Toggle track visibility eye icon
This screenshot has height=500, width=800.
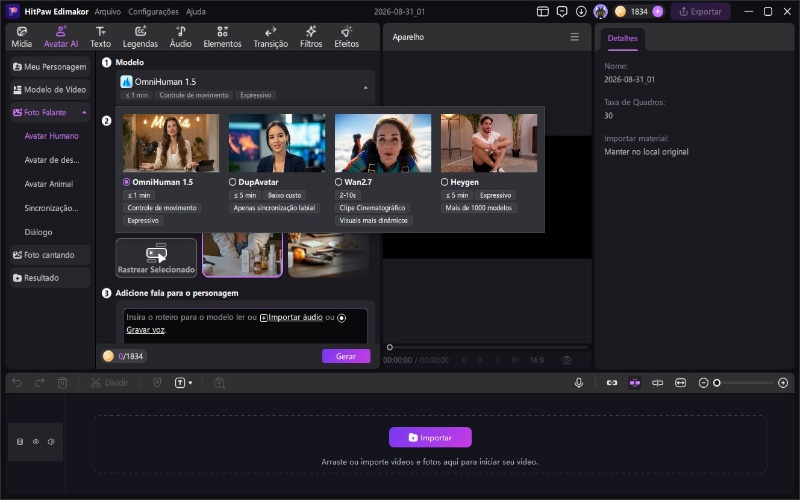coord(36,442)
